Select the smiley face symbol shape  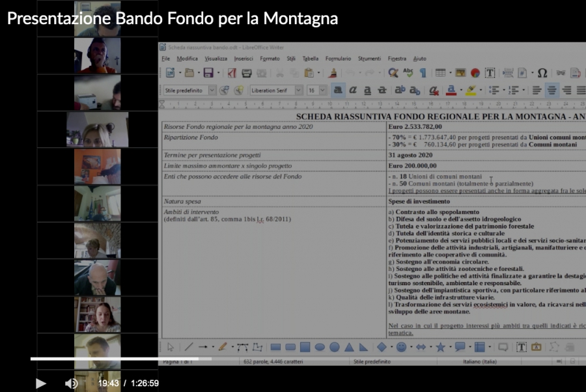401,347
